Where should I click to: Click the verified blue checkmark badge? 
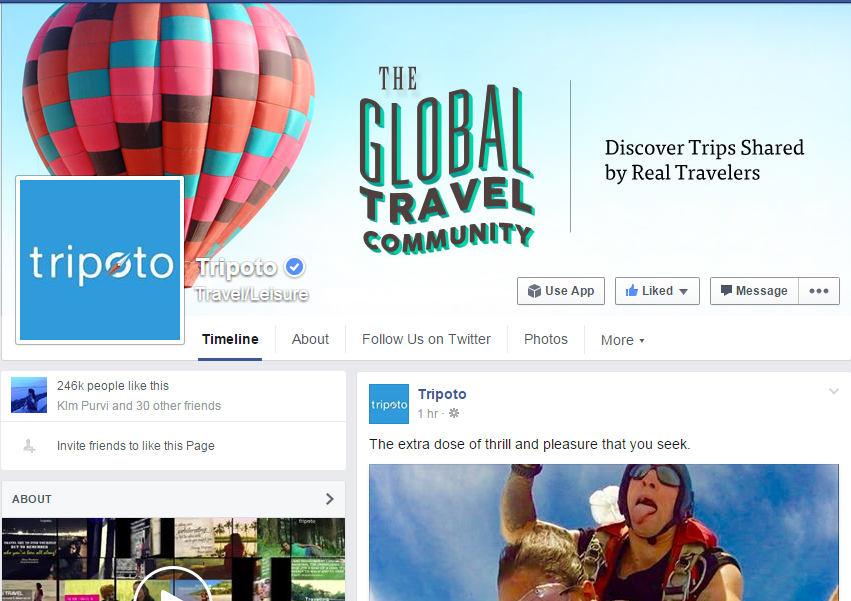[x=295, y=267]
